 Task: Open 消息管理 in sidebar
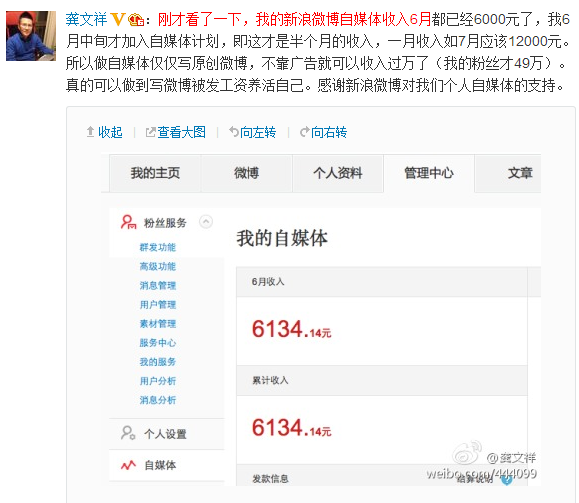pyautogui.click(x=158, y=286)
